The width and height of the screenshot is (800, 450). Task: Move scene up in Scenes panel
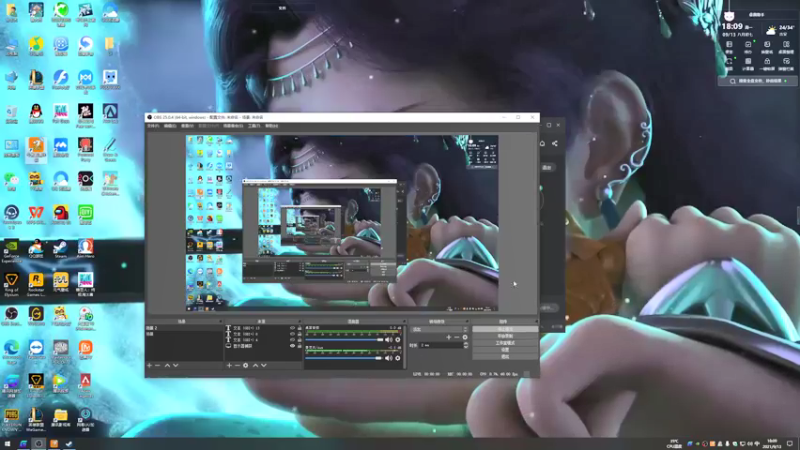[x=167, y=365]
